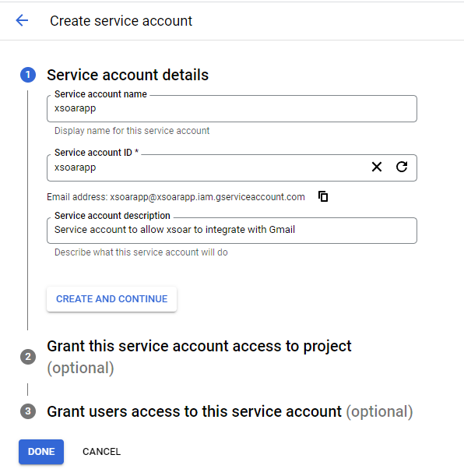Click the email address xsoarapp@xsoarapp.iam.gserviceaccount.com
This screenshot has height=476, width=464.
(207, 197)
